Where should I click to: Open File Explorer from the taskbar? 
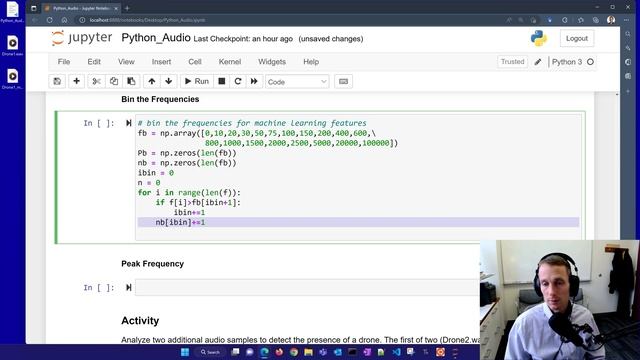tap(308, 352)
